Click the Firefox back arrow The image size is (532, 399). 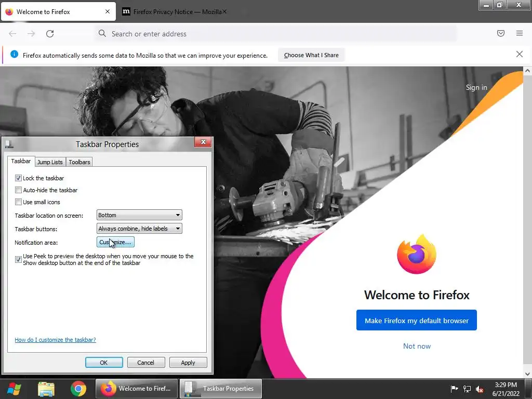12,34
